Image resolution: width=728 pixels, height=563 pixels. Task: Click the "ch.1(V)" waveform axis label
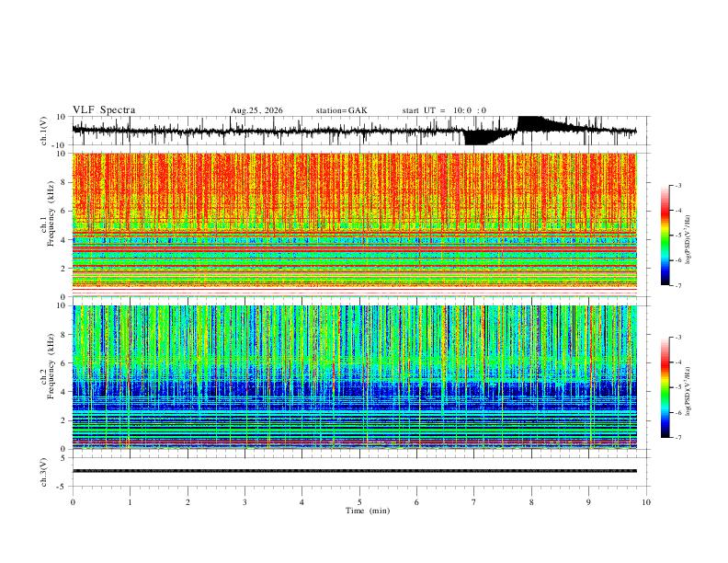[x=44, y=131]
